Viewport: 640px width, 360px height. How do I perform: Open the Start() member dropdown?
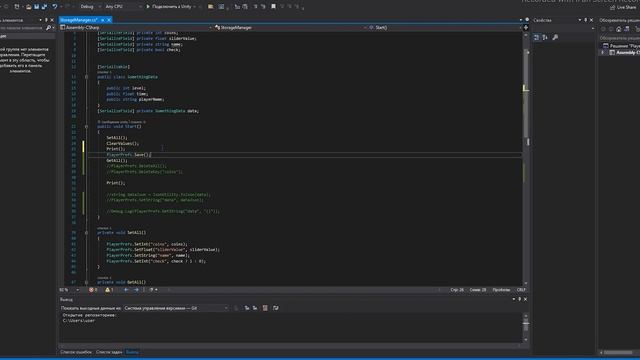444,27
